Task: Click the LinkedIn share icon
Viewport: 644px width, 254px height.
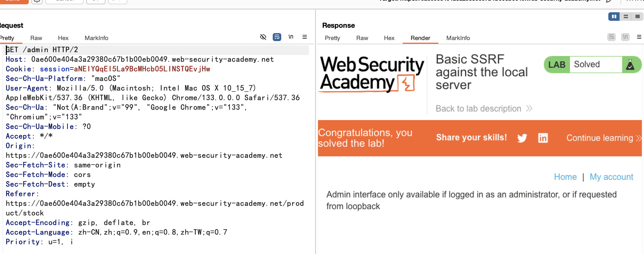Action: tap(543, 138)
